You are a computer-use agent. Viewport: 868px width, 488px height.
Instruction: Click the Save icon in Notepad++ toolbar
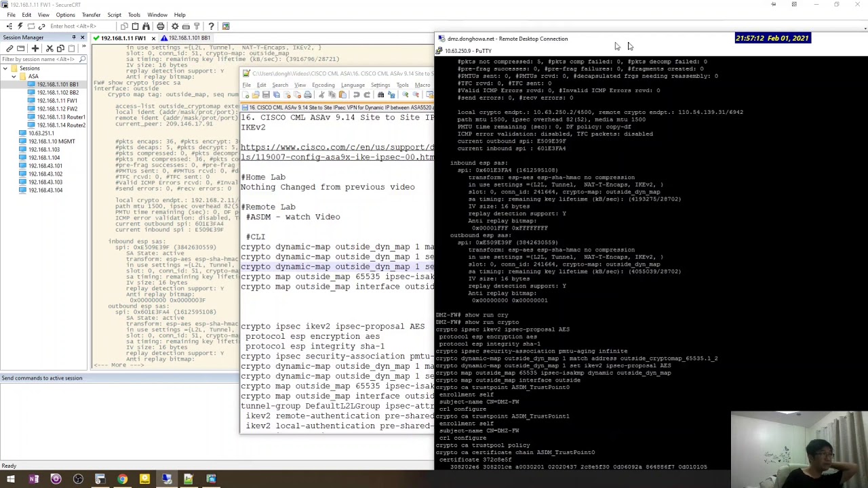point(266,95)
